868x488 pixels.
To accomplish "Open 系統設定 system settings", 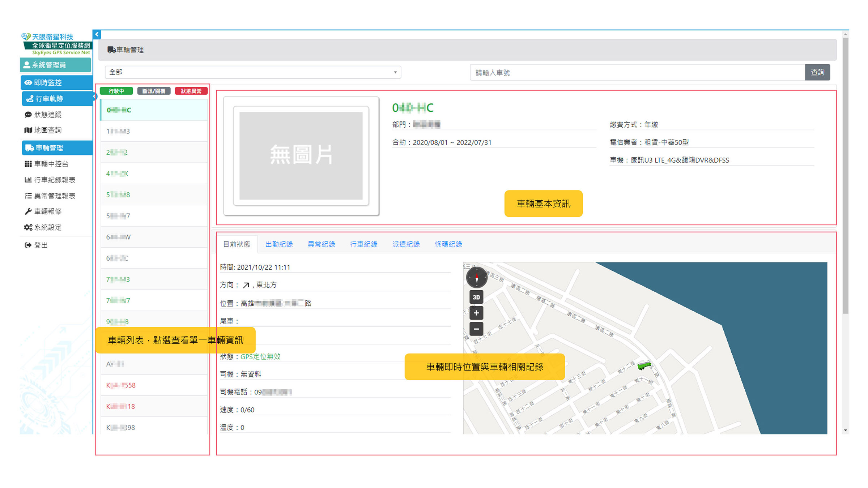I will (48, 227).
